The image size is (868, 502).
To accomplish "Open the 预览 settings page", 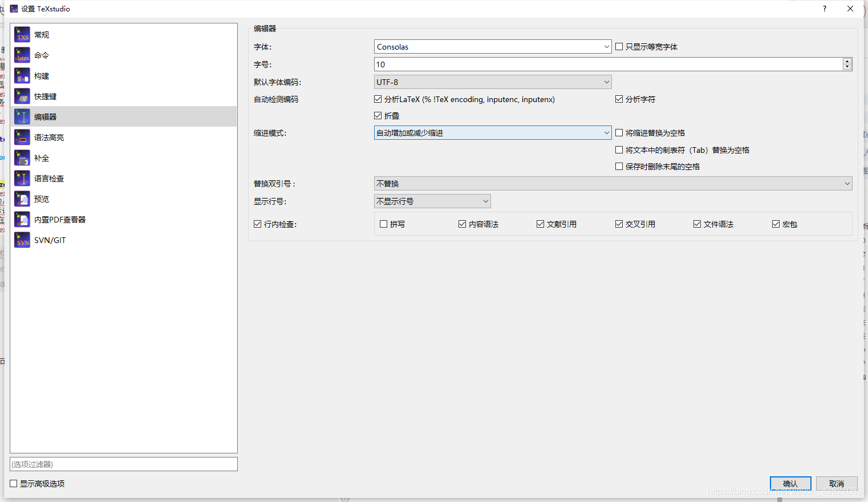I will [124, 199].
